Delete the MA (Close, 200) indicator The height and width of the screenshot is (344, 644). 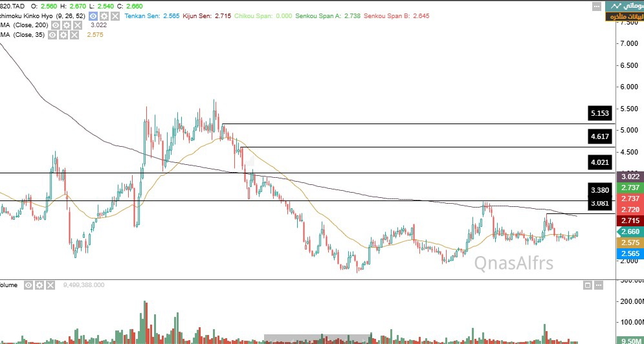[x=78, y=25]
